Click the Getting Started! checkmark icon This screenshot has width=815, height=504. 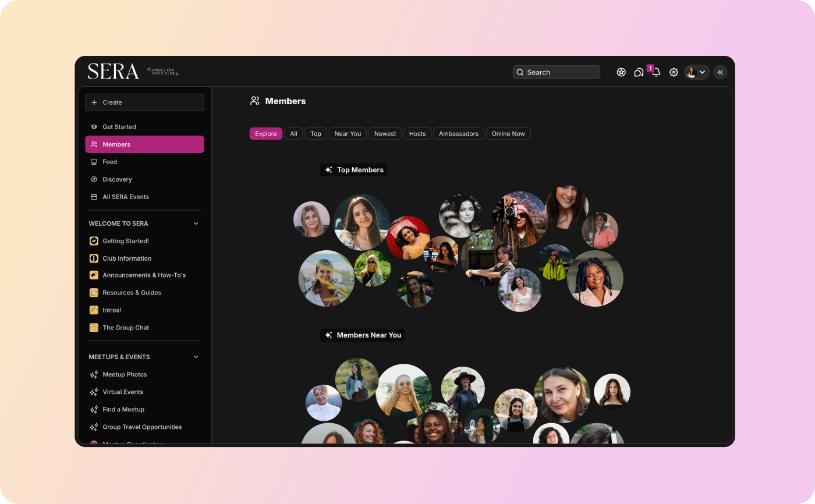pos(94,241)
